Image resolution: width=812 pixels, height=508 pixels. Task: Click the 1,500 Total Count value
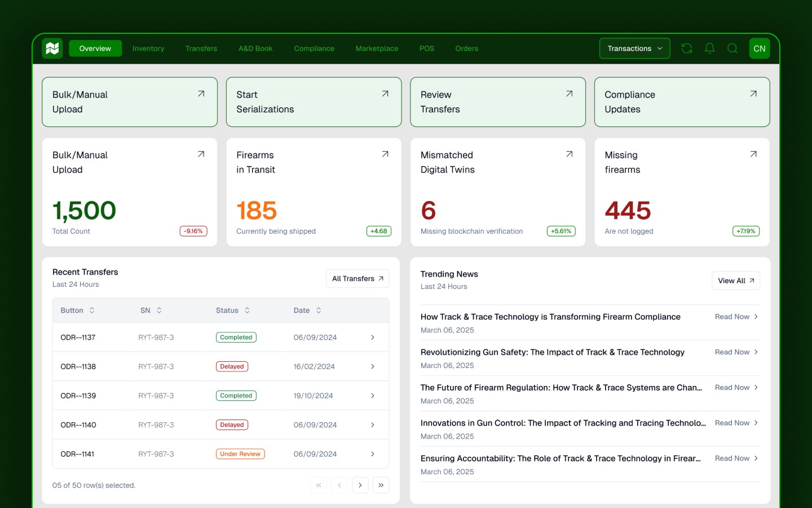coord(84,211)
